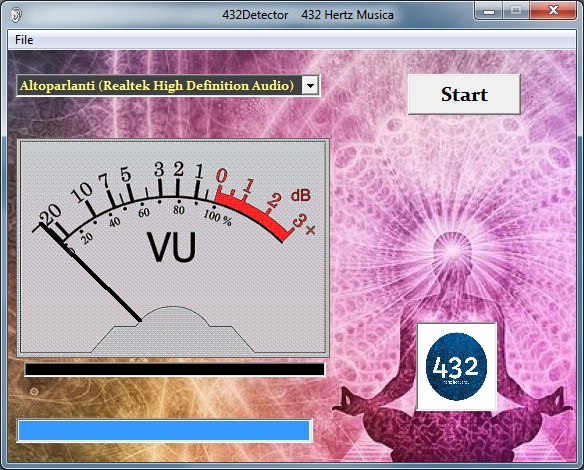Expand the audio device dropdown arrow
Viewport: 584px width, 470px height.
pos(310,86)
